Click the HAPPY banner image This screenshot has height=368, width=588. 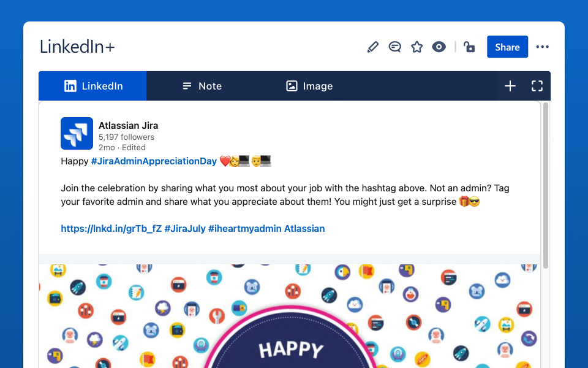pyautogui.click(x=290, y=316)
